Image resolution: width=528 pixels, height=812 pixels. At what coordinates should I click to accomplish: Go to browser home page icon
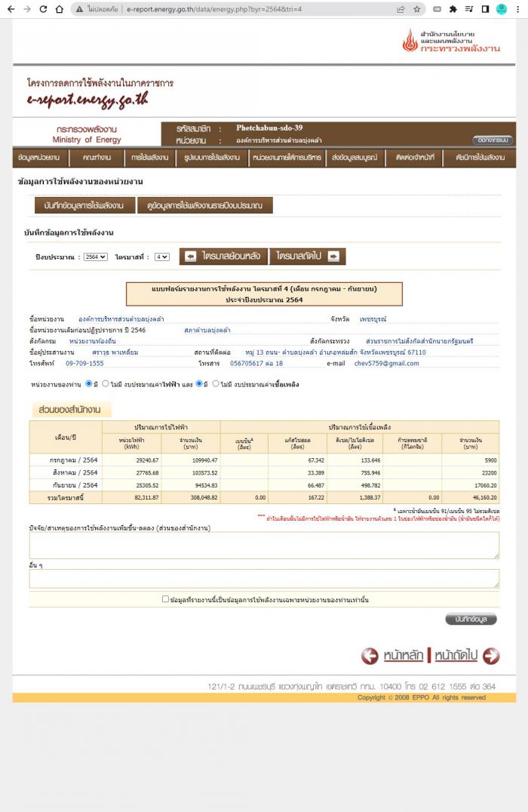point(59,9)
